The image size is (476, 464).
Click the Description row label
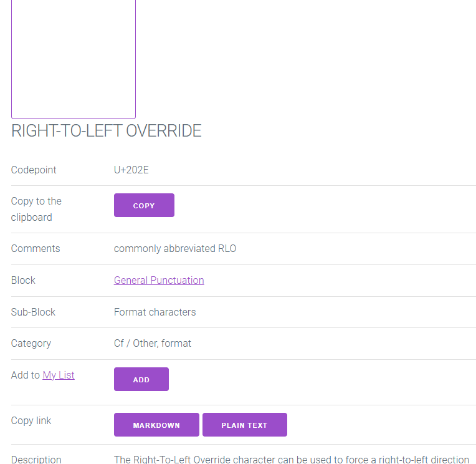pos(36,459)
